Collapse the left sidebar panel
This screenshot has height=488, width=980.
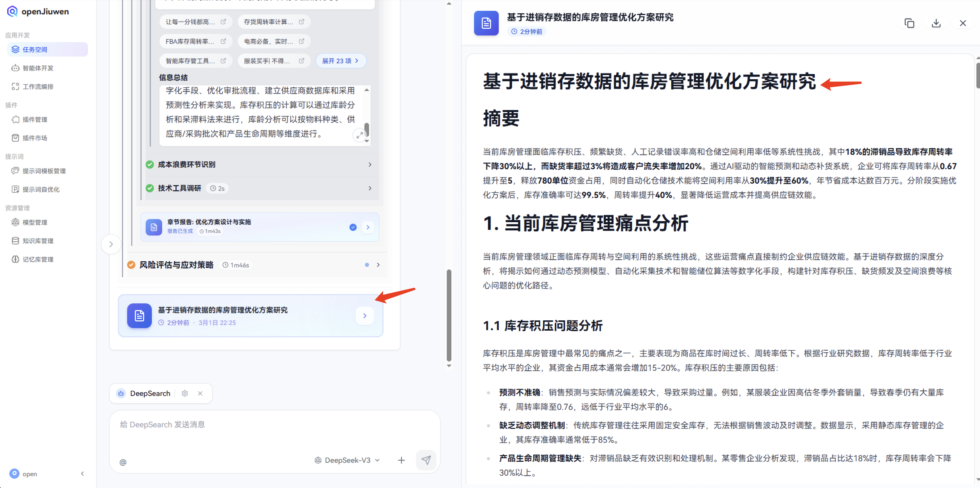click(83, 474)
